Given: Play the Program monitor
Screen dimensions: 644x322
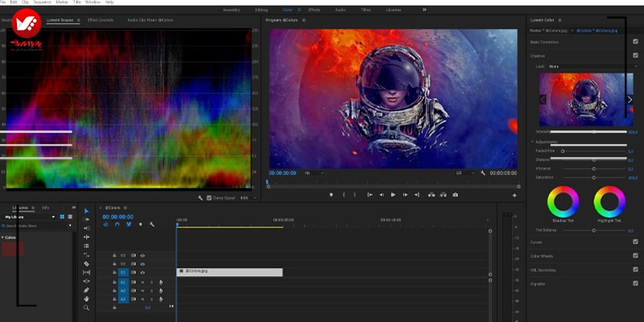Looking at the screenshot, I should pos(393,195).
